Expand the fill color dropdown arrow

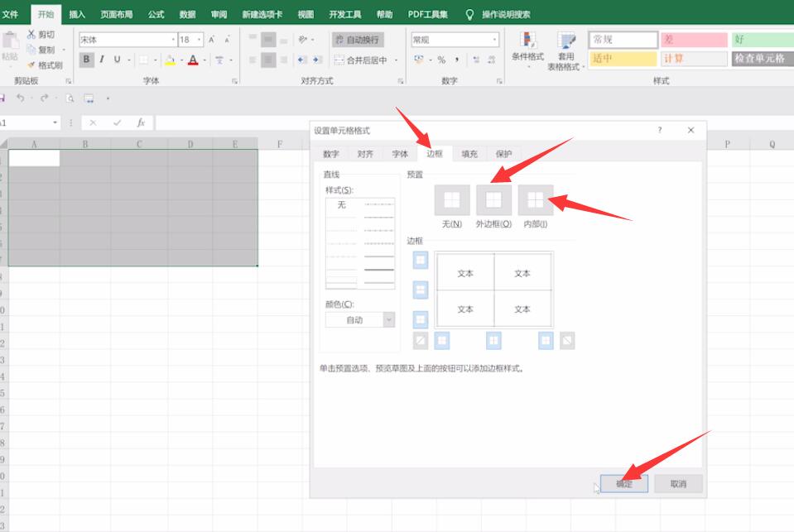pyautogui.click(x=181, y=60)
